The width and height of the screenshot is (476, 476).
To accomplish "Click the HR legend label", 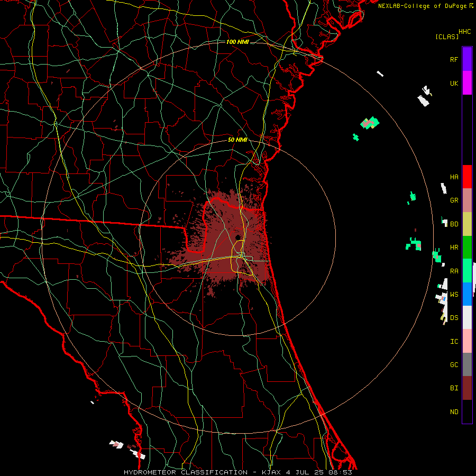I will tap(454, 248).
